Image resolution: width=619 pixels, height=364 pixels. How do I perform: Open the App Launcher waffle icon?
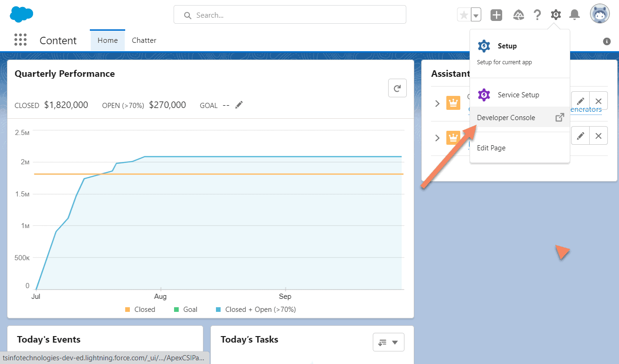[x=20, y=40]
